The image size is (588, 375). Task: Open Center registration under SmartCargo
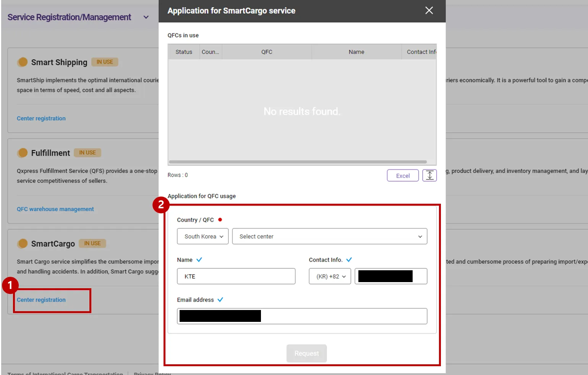coord(41,300)
